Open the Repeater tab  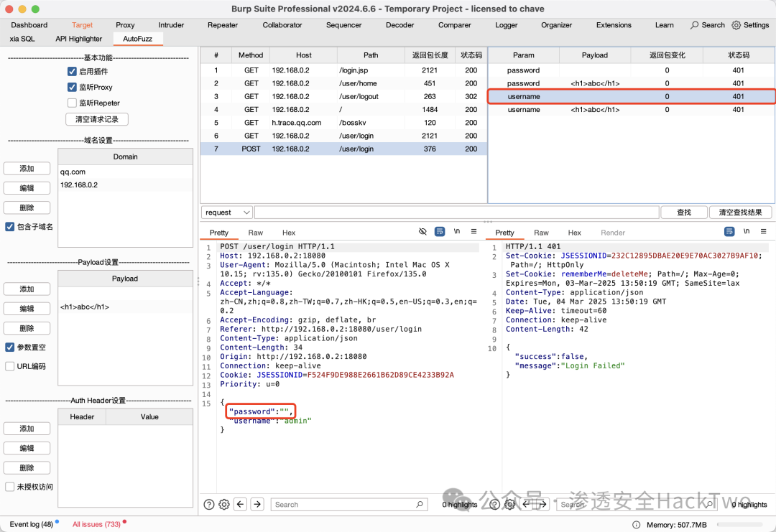coord(222,24)
